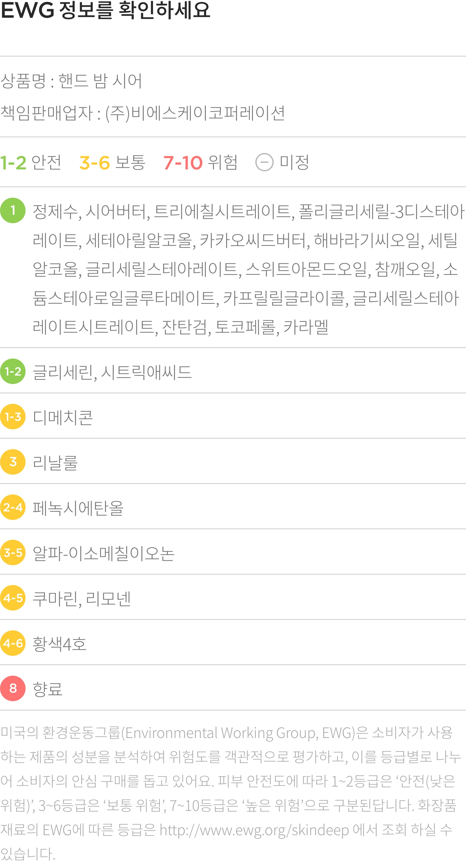Click the green 1-2 grade badge

click(13, 371)
